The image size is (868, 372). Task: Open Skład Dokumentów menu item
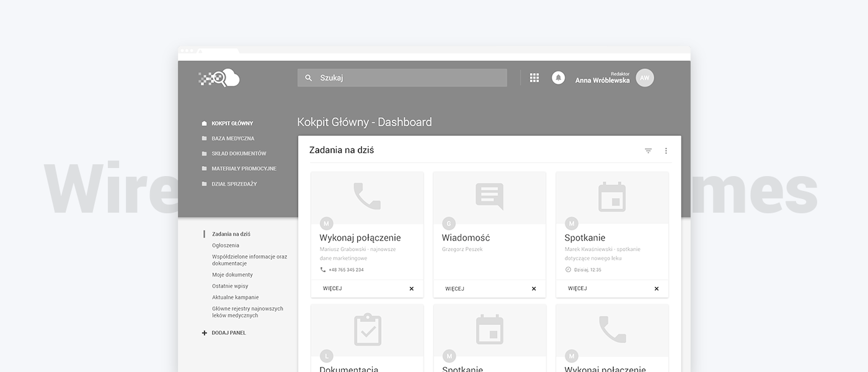(239, 153)
